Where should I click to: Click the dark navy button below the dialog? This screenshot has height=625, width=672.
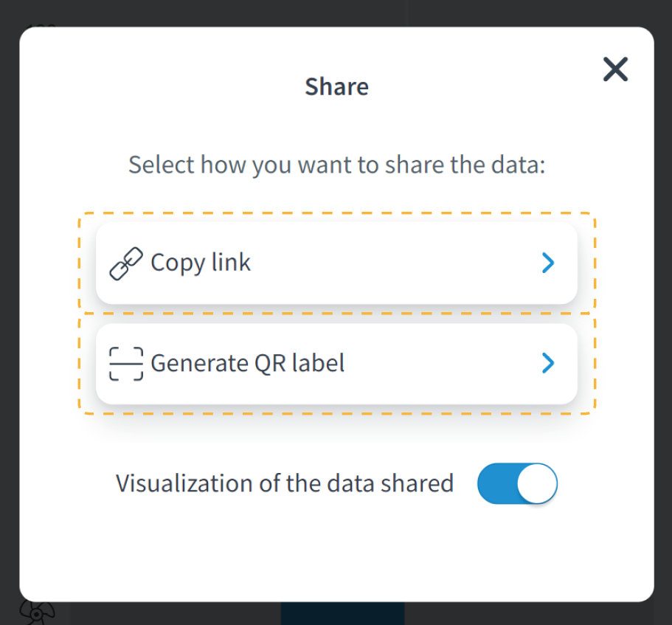tap(342, 614)
